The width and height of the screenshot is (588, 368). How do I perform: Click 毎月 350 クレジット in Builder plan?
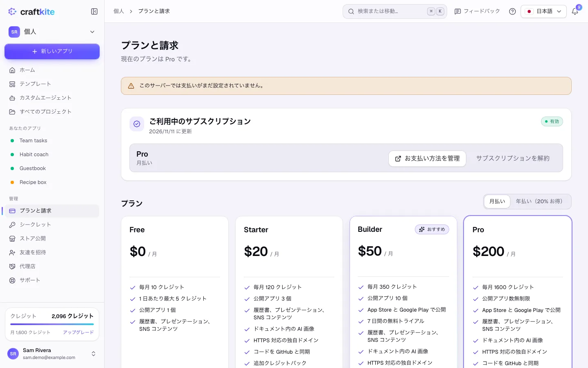click(x=392, y=287)
